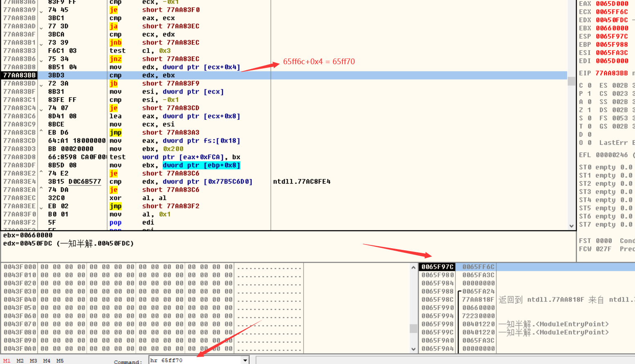Click the CS segment register value 0023
635x364 pixels.
click(x=620, y=94)
